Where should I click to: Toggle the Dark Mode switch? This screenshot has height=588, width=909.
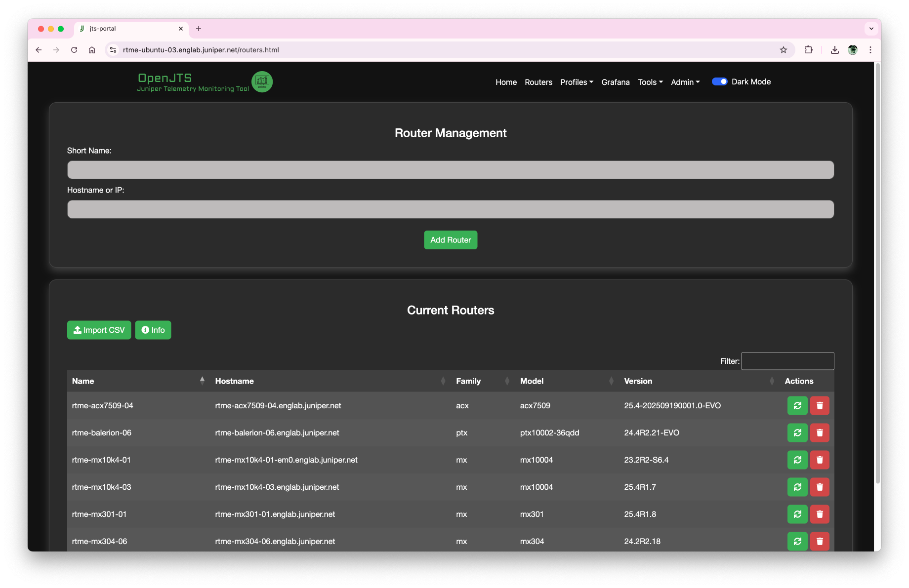(x=719, y=82)
